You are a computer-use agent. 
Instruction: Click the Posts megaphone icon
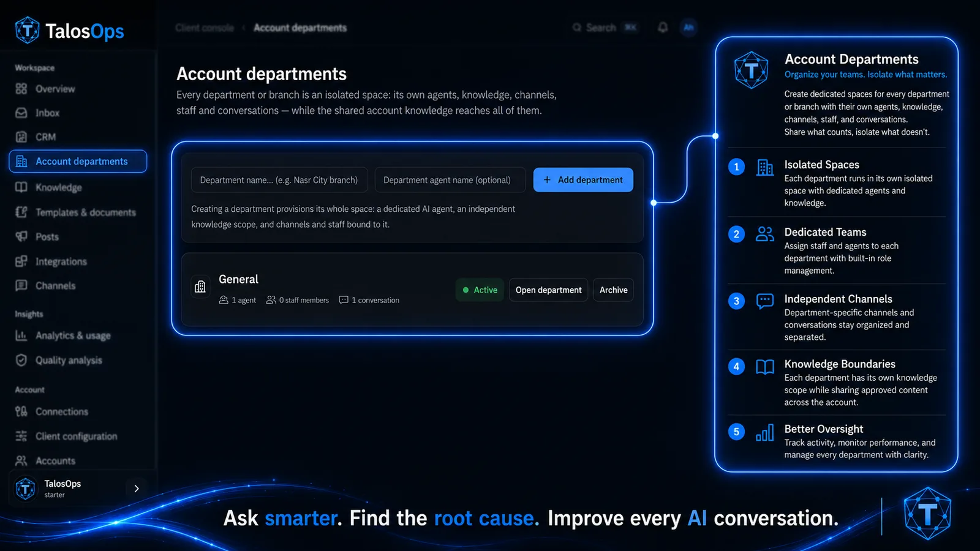click(21, 236)
